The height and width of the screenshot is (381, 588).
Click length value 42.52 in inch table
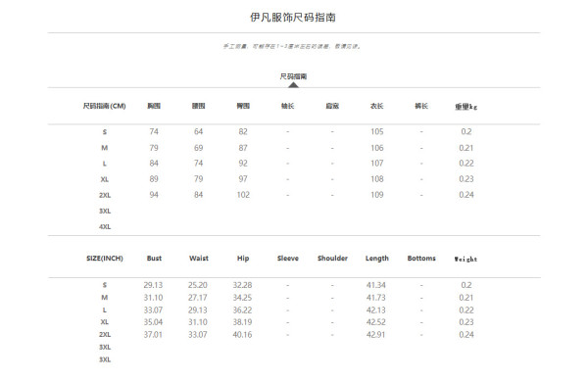point(376,322)
